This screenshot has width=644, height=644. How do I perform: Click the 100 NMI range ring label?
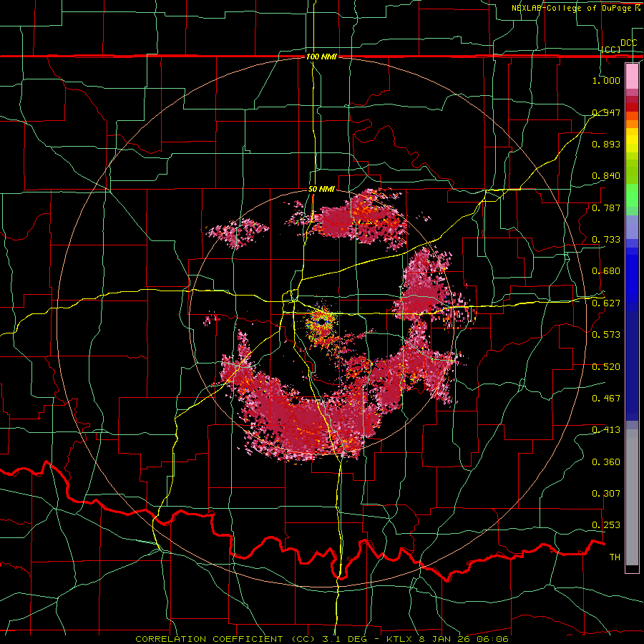pyautogui.click(x=321, y=57)
